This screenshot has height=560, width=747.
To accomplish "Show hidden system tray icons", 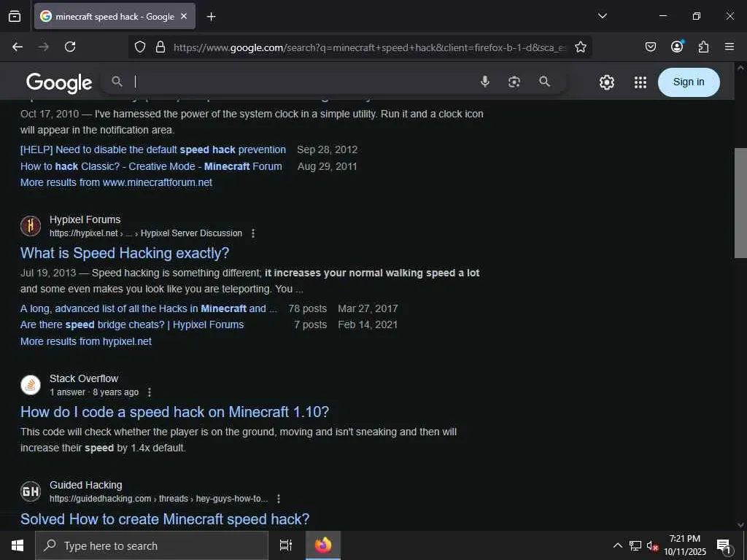I will tap(617, 545).
